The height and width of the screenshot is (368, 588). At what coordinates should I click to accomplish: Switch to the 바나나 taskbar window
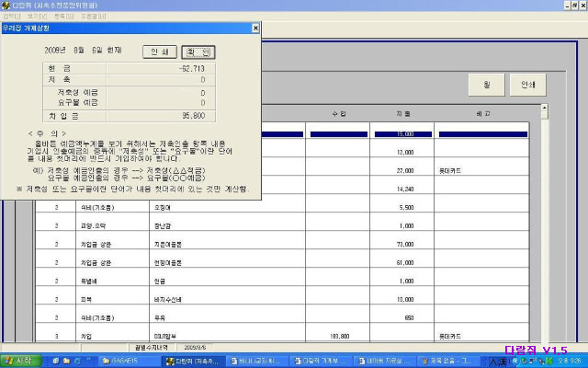click(258, 362)
